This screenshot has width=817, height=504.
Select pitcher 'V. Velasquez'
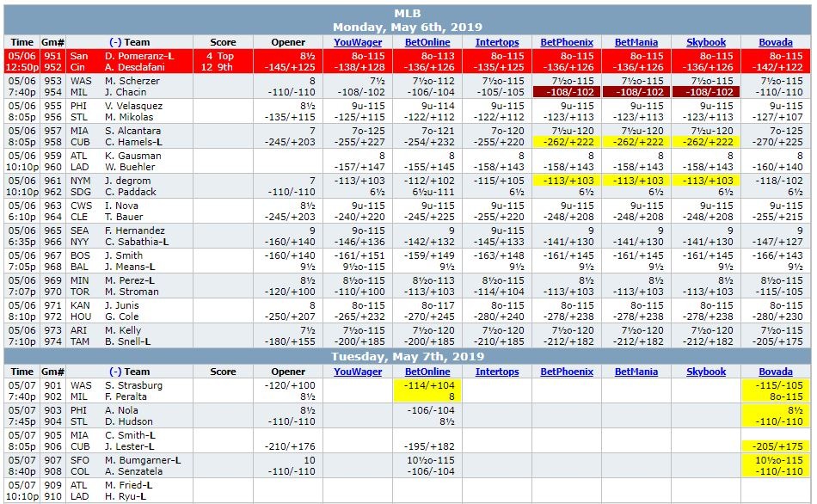[133, 106]
